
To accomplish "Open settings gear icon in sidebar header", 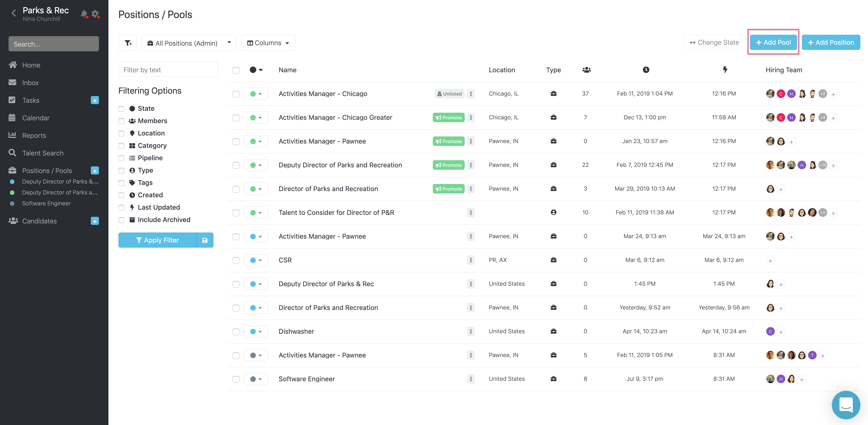I will pos(95,14).
